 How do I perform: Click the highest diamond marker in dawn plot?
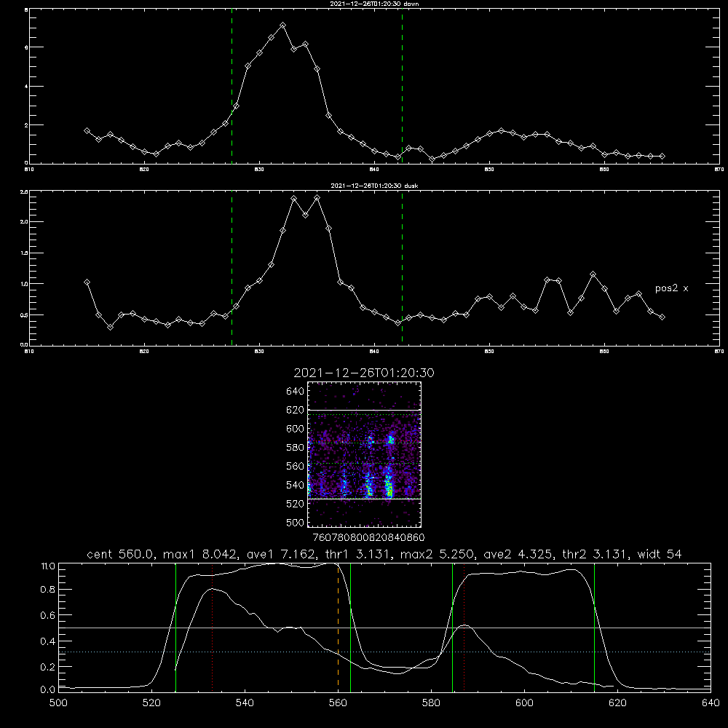(x=282, y=25)
